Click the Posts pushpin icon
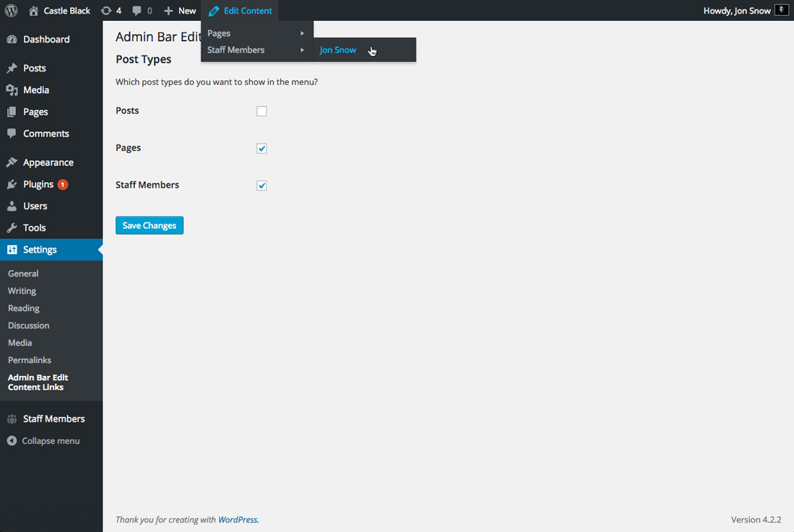The height and width of the screenshot is (532, 794). [x=12, y=68]
